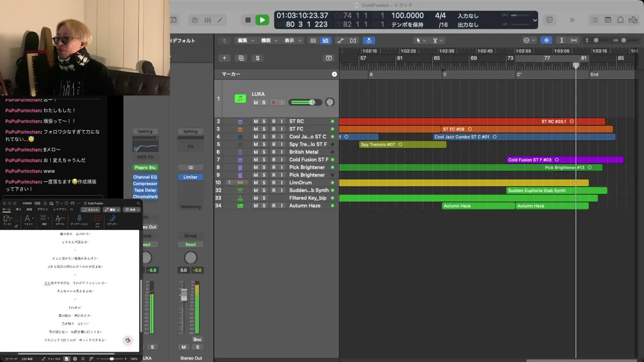Add a new track with plus button

point(225,58)
